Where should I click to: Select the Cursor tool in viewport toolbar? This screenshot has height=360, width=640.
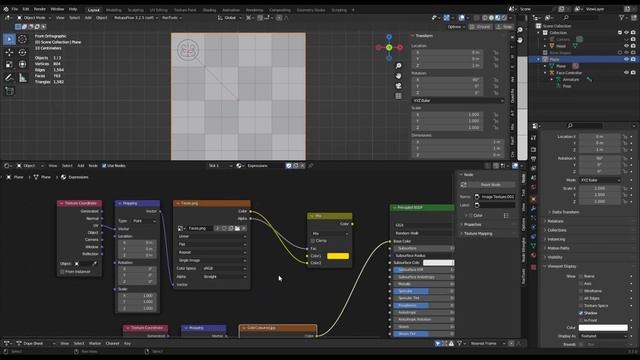22,39
